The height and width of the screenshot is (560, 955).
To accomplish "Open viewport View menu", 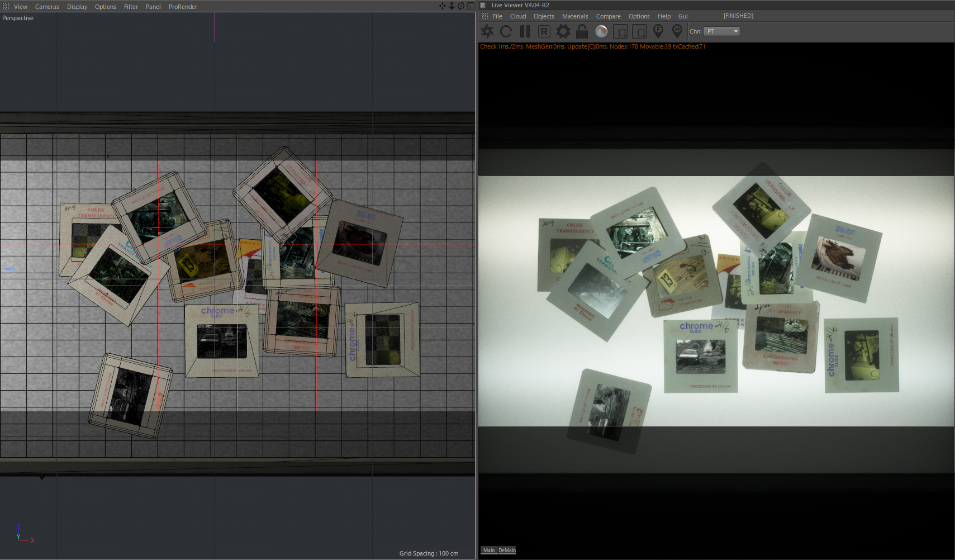I will (21, 7).
